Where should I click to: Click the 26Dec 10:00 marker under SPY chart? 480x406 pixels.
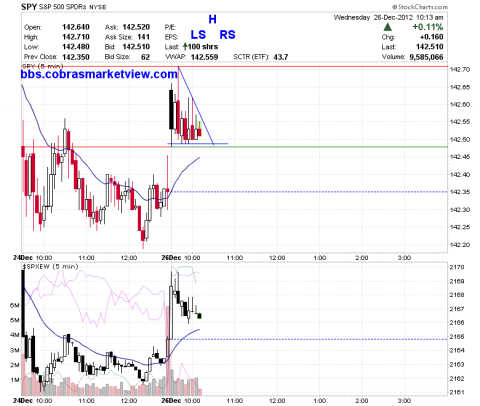(x=181, y=258)
